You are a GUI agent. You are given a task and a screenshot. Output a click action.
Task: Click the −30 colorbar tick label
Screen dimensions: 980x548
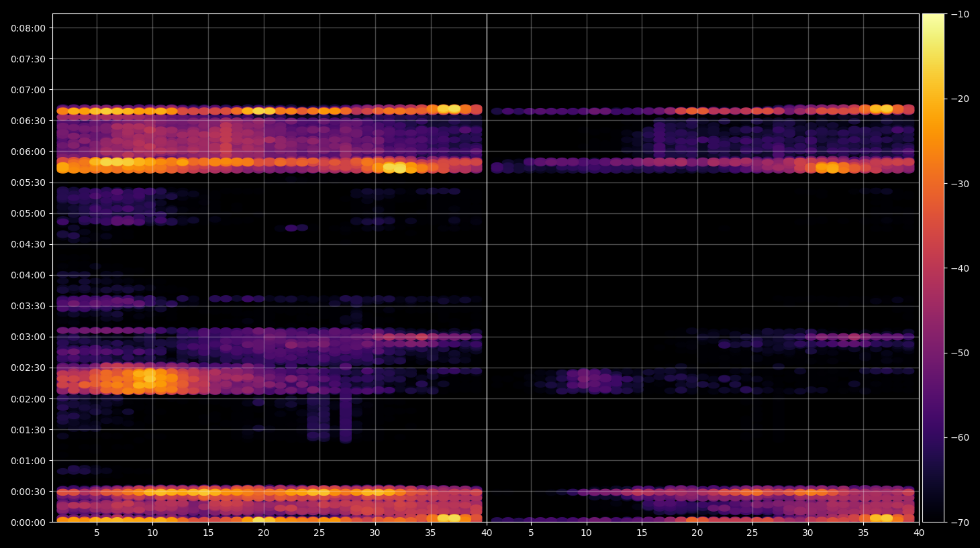tap(960, 184)
